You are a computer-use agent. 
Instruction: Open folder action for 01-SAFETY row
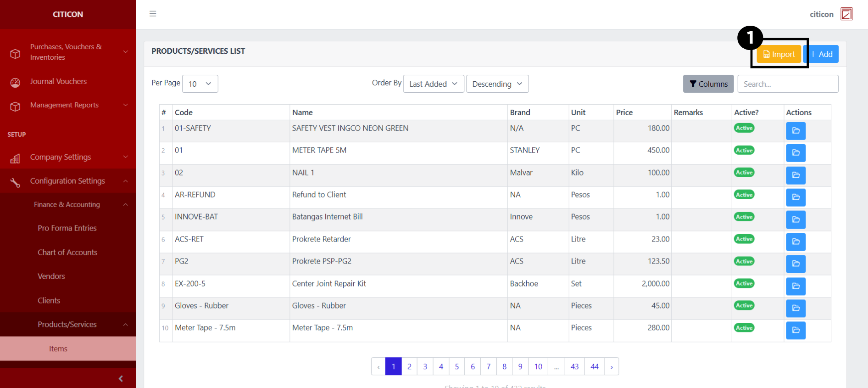(796, 131)
